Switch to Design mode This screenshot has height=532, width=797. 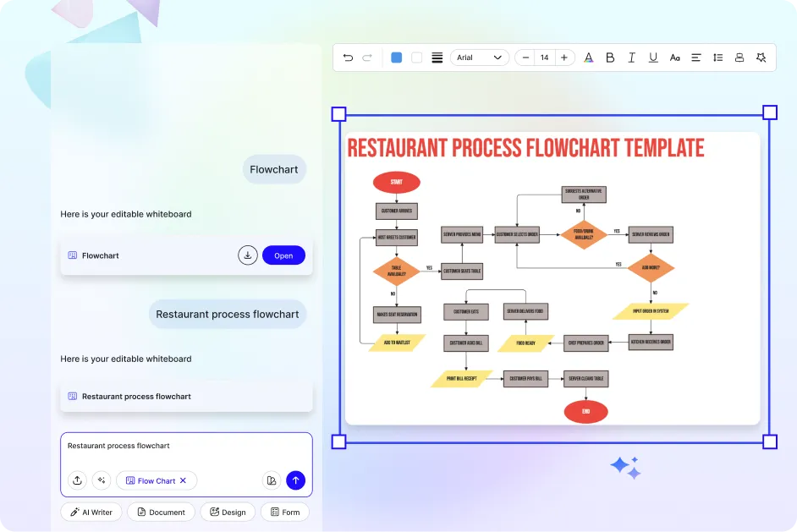[x=228, y=512]
